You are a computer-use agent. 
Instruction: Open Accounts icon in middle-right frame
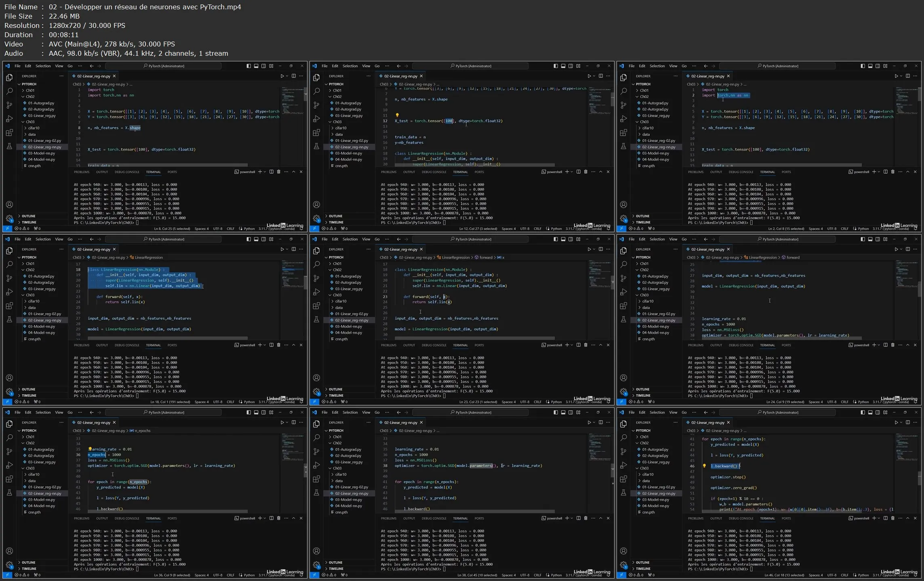coord(623,378)
